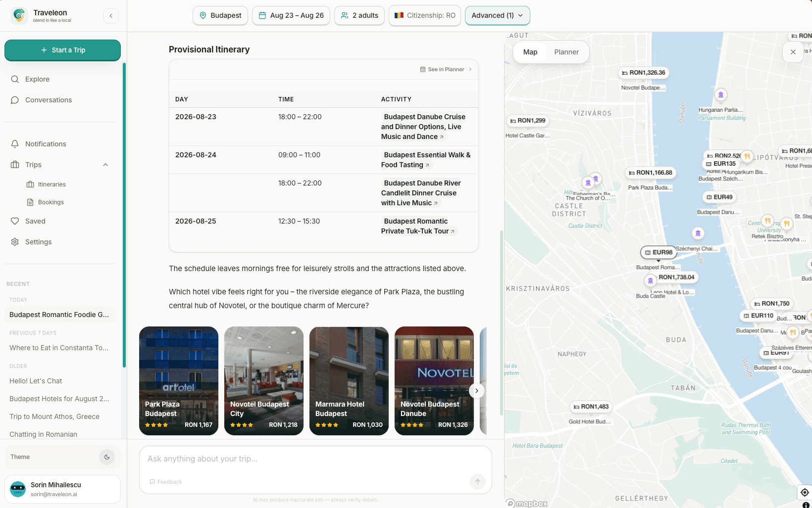Open Budapest Romantic Private Tuk-Tuk Tour link
Screen dimensions: 812x508
point(418,226)
